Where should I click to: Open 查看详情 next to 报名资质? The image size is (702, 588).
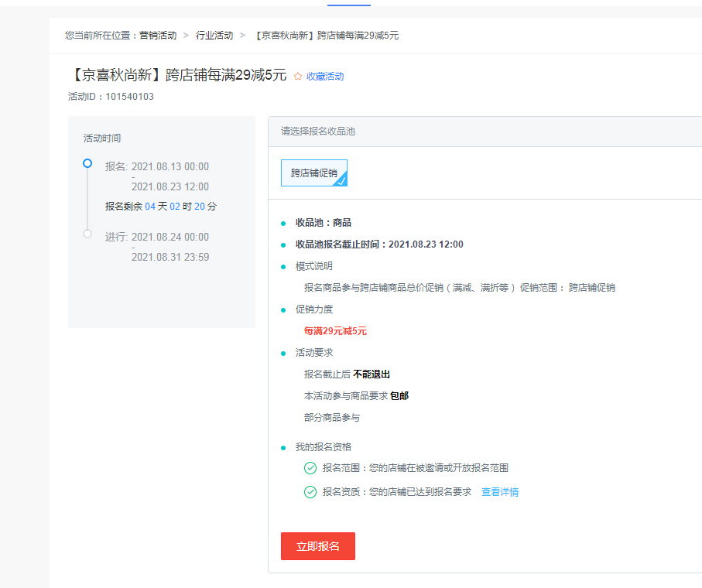tap(500, 491)
